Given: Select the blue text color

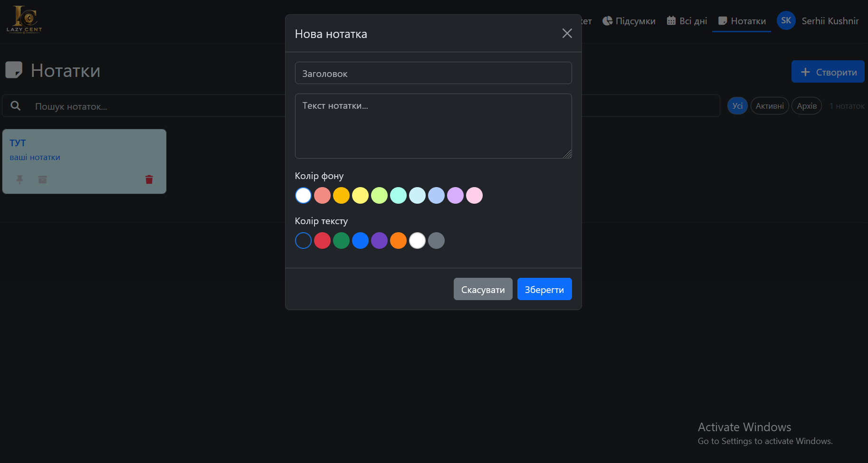Looking at the screenshot, I should point(360,240).
